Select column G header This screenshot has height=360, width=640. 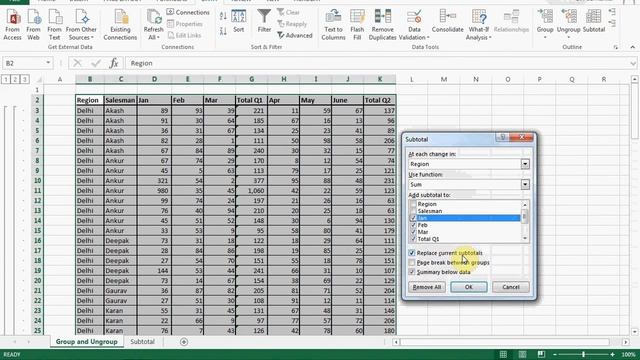tap(251, 79)
